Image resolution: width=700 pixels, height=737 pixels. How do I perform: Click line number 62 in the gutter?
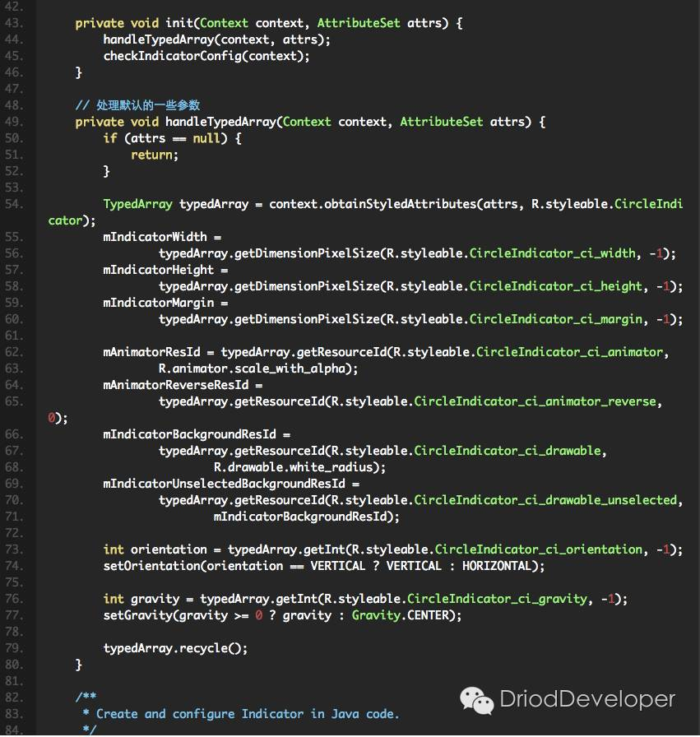(14, 352)
